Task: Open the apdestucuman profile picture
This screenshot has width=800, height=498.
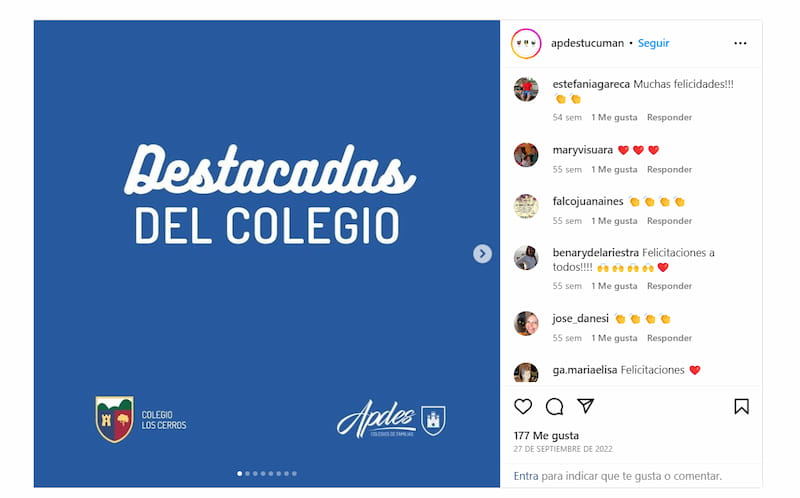Action: 526,43
